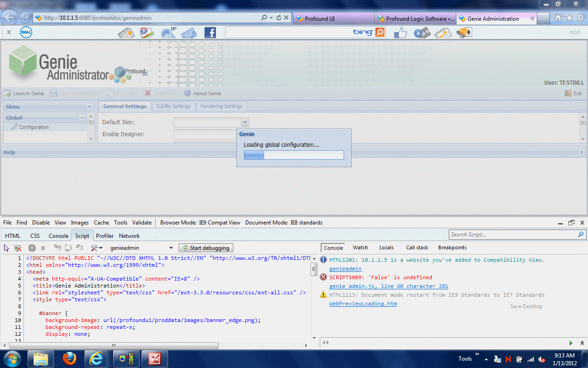
Task: Switch to Watch pane tab
Action: 360,247
